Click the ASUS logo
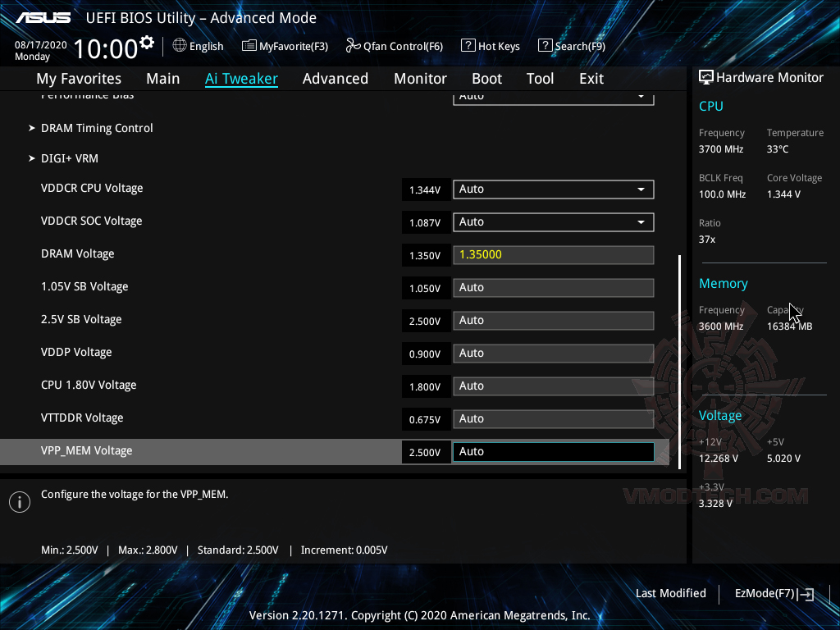The height and width of the screenshot is (630, 840). 43,16
